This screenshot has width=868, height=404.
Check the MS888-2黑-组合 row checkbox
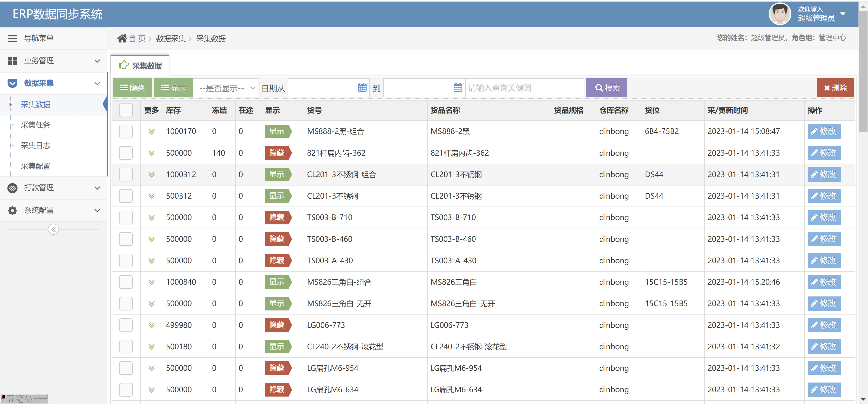(x=126, y=132)
